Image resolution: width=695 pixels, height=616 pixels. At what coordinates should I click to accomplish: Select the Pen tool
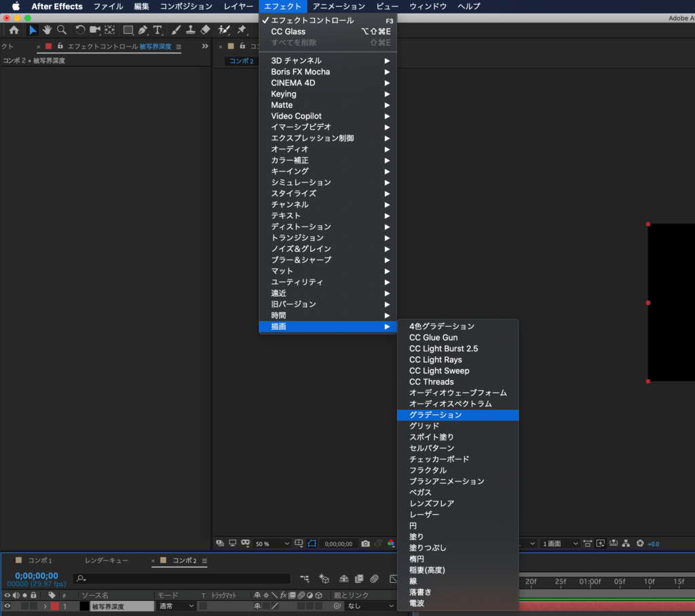click(x=143, y=30)
